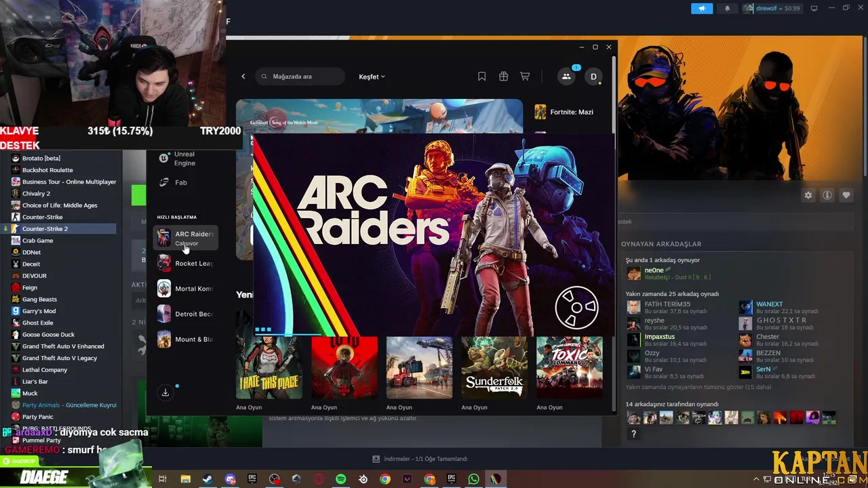This screenshot has width=868, height=488.
Task: Open Google Chrome from the taskbar
Action: pyautogui.click(x=385, y=479)
